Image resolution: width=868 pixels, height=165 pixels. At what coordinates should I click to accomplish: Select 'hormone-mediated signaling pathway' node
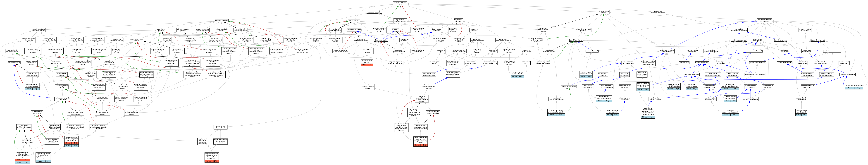429,74
